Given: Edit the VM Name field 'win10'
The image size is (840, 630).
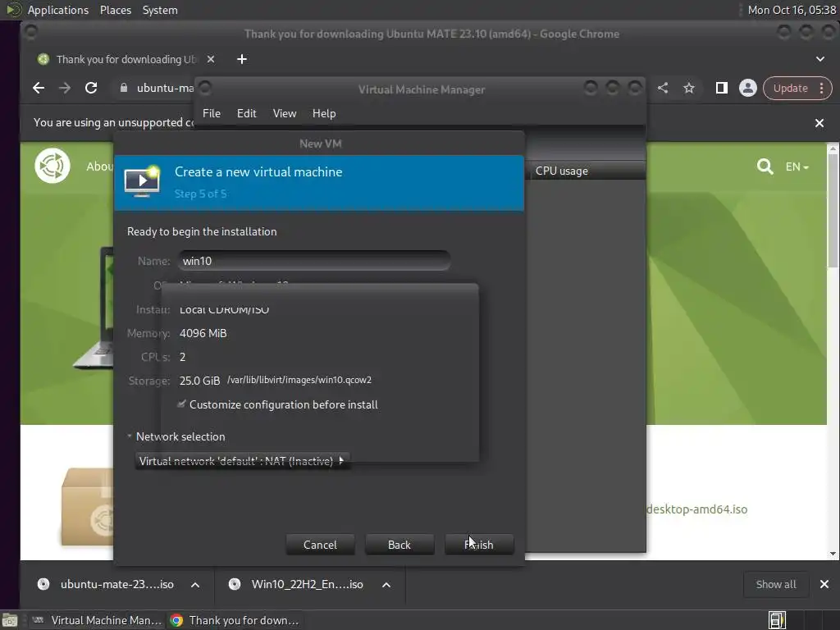Looking at the screenshot, I should point(314,261).
